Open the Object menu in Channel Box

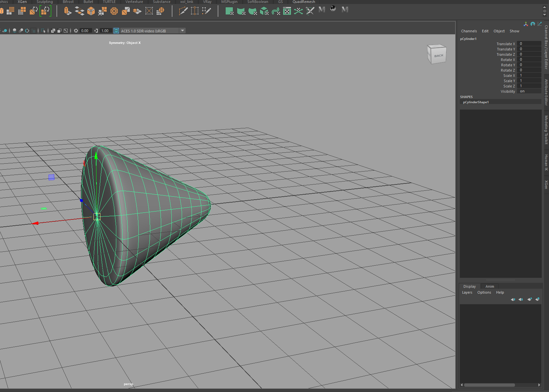tap(499, 31)
